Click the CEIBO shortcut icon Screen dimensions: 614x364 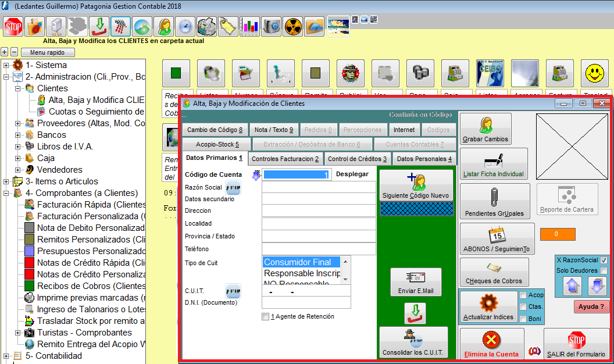coord(490,73)
